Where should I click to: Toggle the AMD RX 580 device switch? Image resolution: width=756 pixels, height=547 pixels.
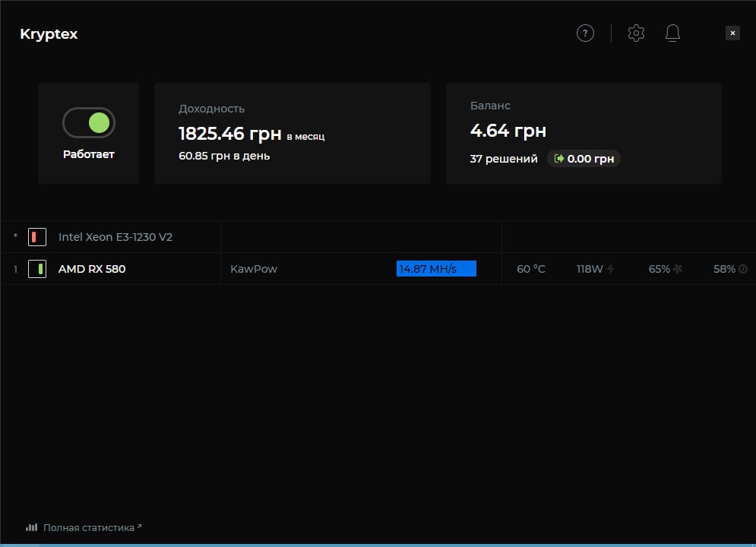pos(37,269)
